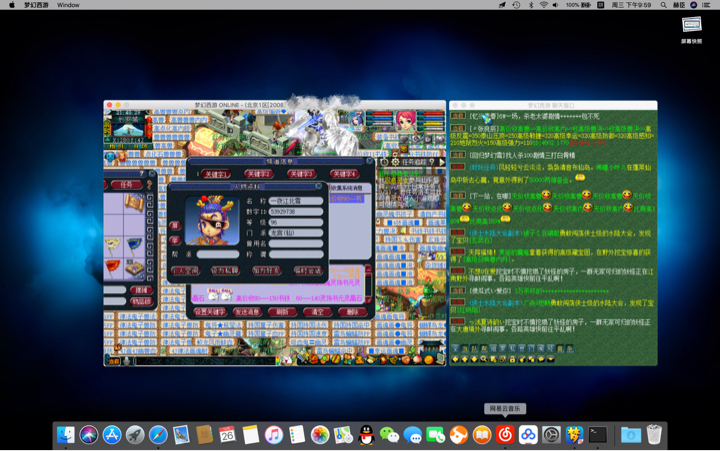Viewport: 720px width, 451px height.
Task: Select the 关键字2 keyword button
Action: [259, 174]
